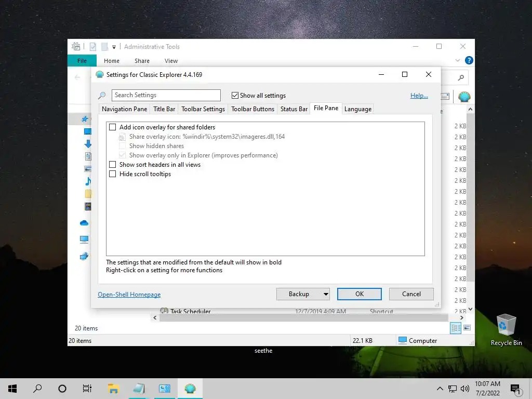Visit the Open-Shell Homepage link
Viewport: 532px width, 399px height.
(129, 295)
